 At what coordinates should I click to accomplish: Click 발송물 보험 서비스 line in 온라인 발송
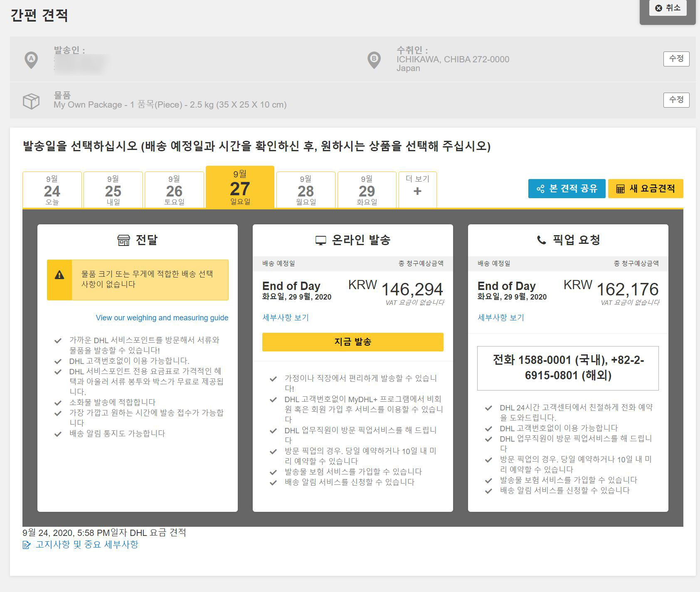click(x=353, y=472)
